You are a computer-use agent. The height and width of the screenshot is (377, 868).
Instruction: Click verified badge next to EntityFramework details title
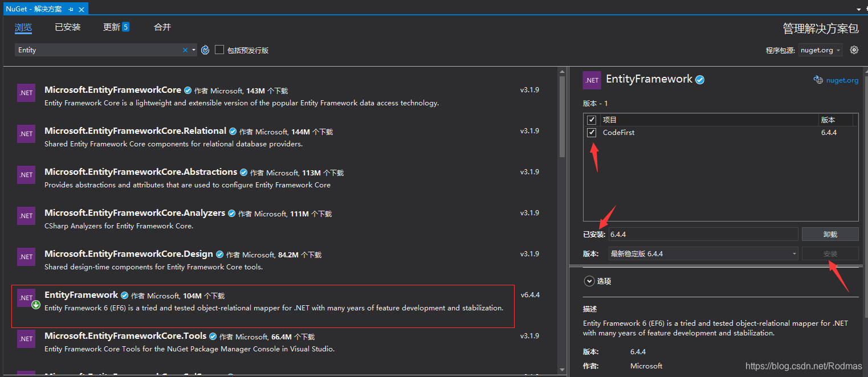pyautogui.click(x=700, y=80)
